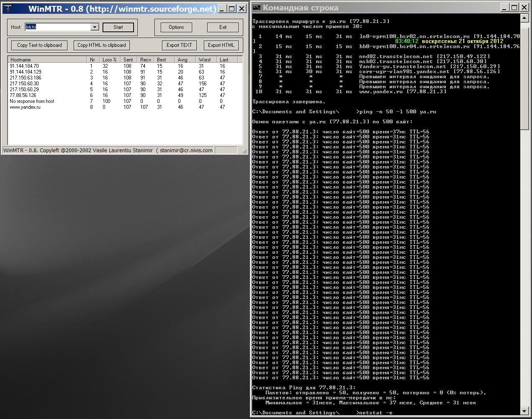Select the 'No response from host' row
The image size is (532, 419).
(x=125, y=101)
